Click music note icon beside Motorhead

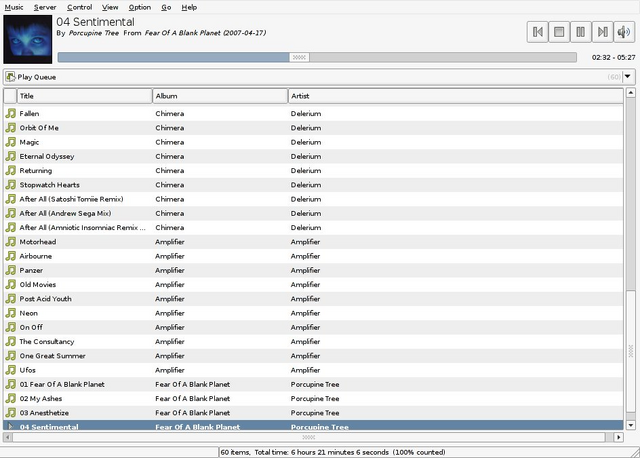point(11,242)
